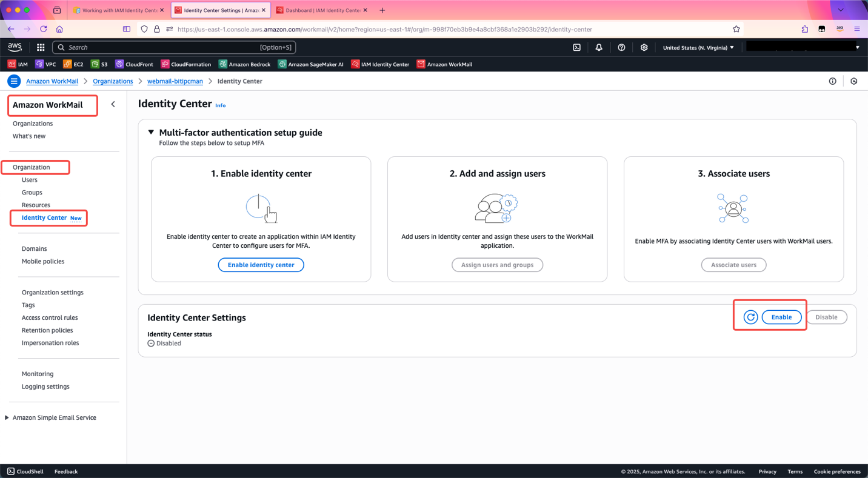Collapse the multi-factor authentication setup guide
The width and height of the screenshot is (868, 478).
click(x=151, y=132)
